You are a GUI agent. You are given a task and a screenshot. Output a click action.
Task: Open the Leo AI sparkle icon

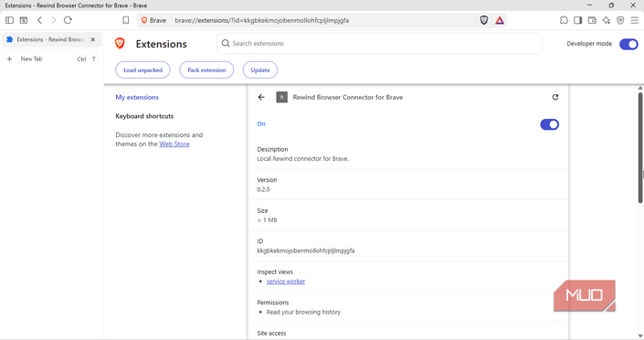pyautogui.click(x=607, y=20)
